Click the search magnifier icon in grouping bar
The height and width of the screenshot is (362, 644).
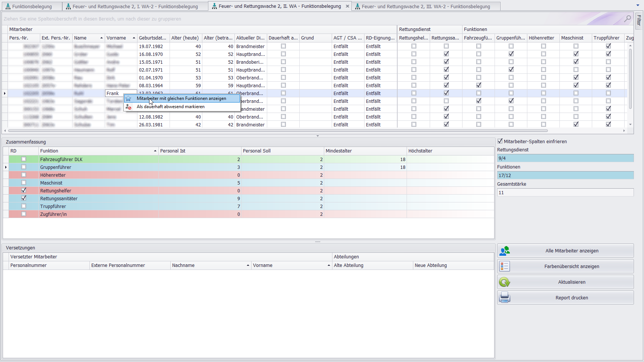click(x=628, y=18)
